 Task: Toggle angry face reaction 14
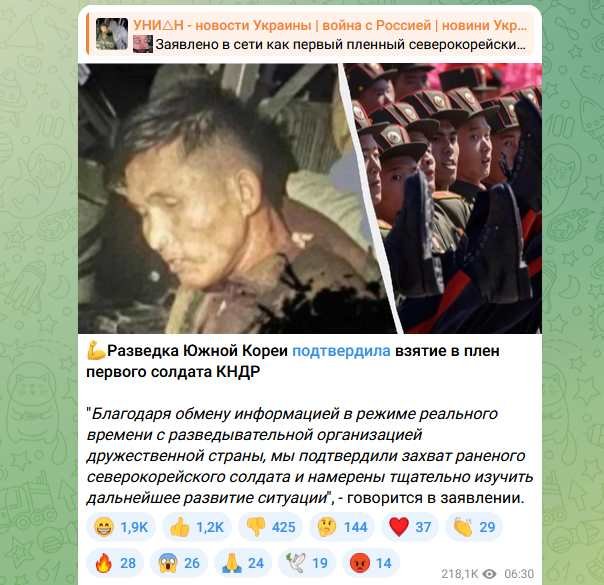tap(371, 563)
